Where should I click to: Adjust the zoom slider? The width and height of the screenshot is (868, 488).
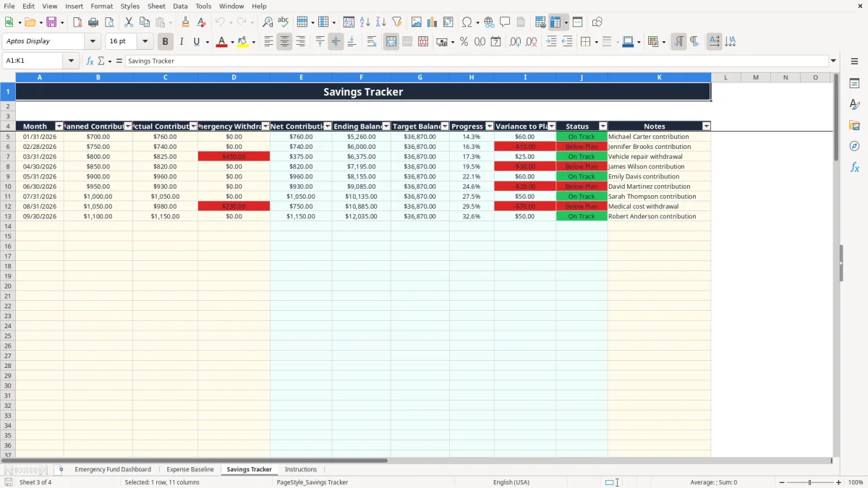pyautogui.click(x=809, y=482)
